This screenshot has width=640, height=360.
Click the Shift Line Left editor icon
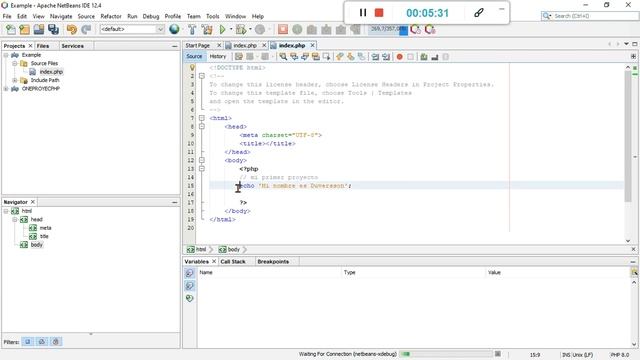click(375, 57)
